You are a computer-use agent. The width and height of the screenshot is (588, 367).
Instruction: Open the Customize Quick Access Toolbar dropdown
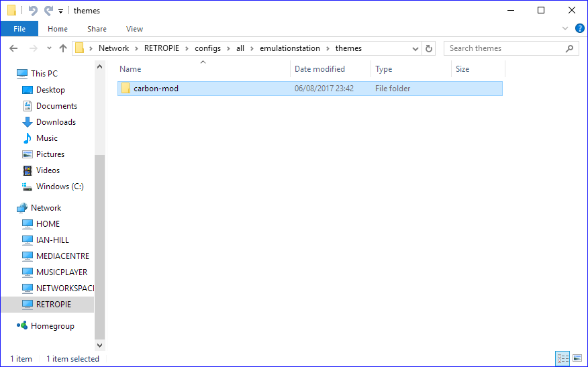coord(61,11)
